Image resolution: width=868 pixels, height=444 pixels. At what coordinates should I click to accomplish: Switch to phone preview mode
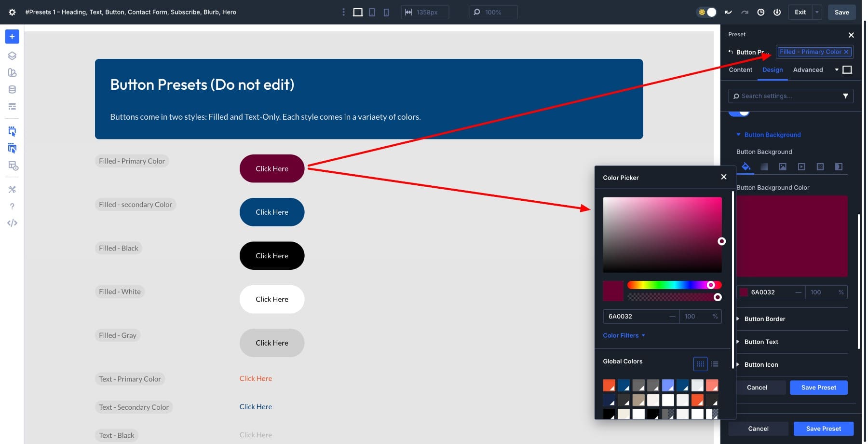click(x=386, y=12)
